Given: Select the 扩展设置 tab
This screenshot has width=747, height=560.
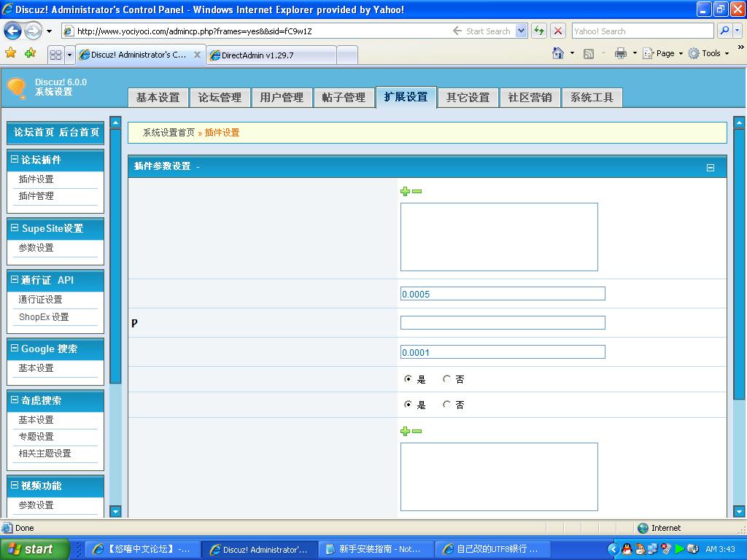Looking at the screenshot, I should [406, 97].
